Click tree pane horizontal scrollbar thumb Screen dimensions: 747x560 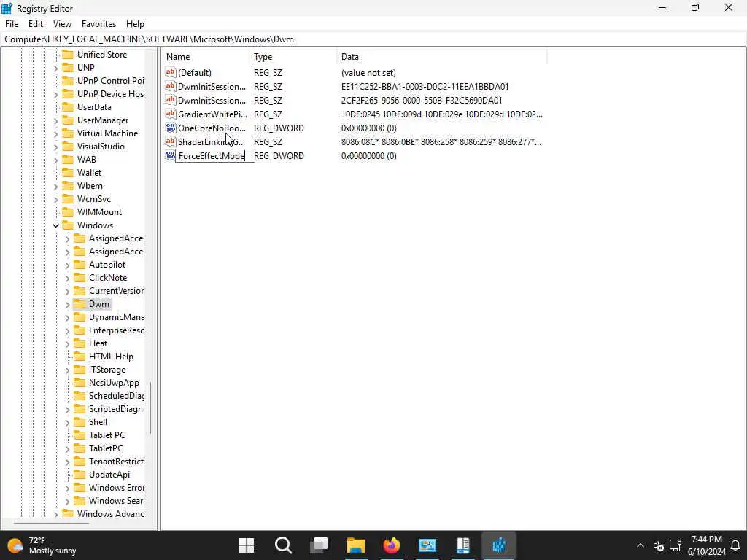[51, 523]
